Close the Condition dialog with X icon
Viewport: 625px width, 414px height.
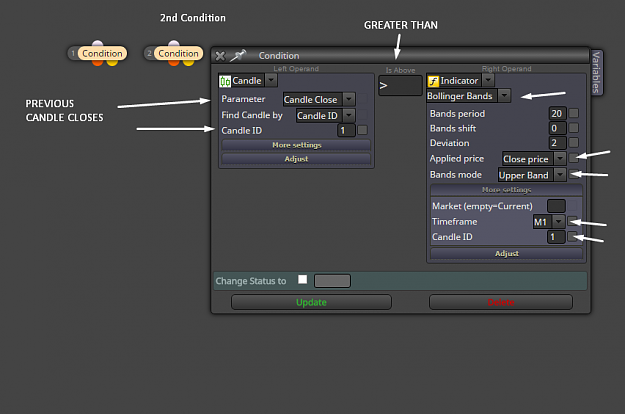click(220, 56)
